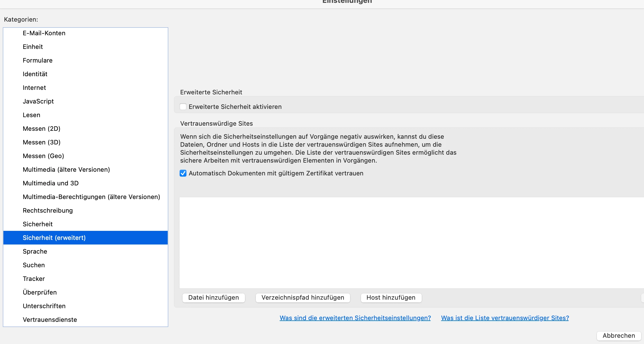Choose the JavaScript category
This screenshot has height=344, width=644.
(x=38, y=101)
